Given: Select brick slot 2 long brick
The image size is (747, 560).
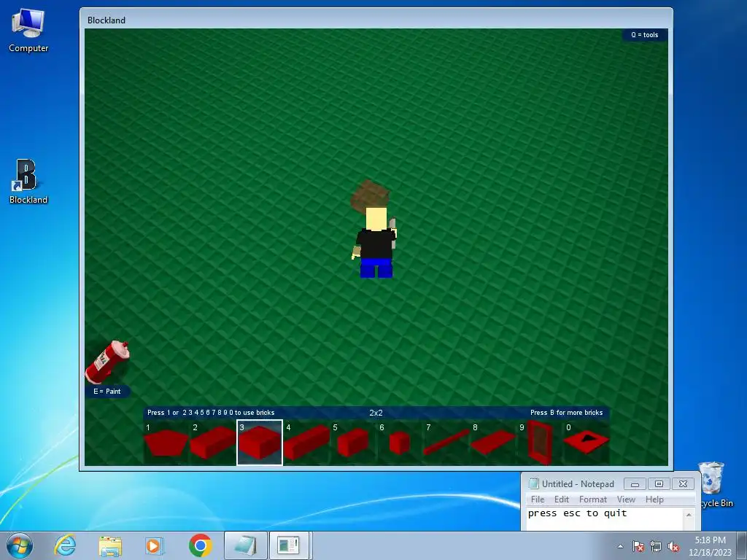Looking at the screenshot, I should coord(213,443).
